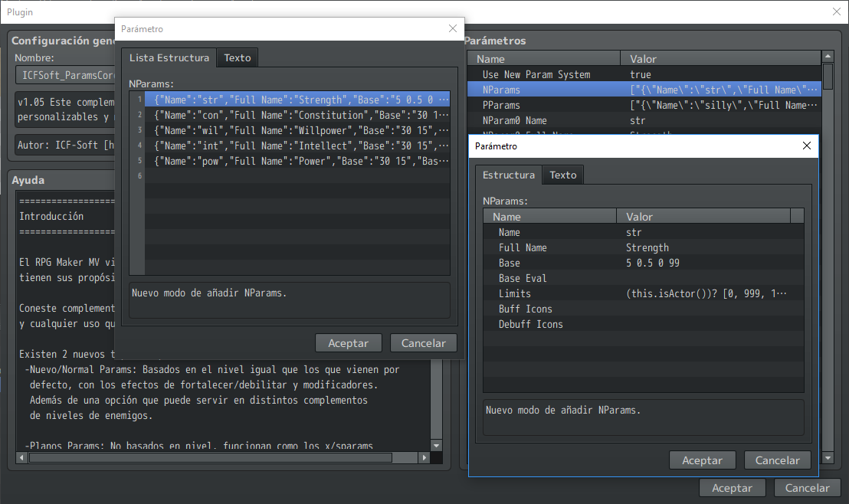Click Ayuda horizontal scrollbar left arrow
The image size is (849, 504).
click(x=21, y=458)
